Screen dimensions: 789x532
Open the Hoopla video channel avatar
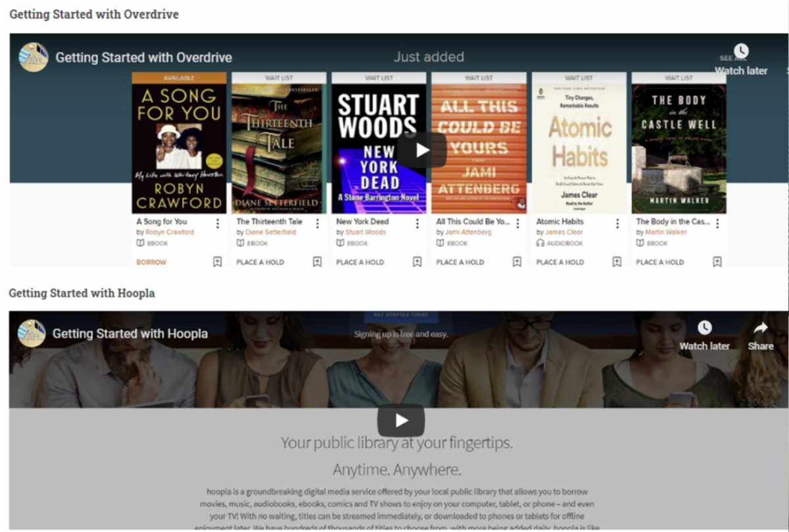tap(31, 333)
